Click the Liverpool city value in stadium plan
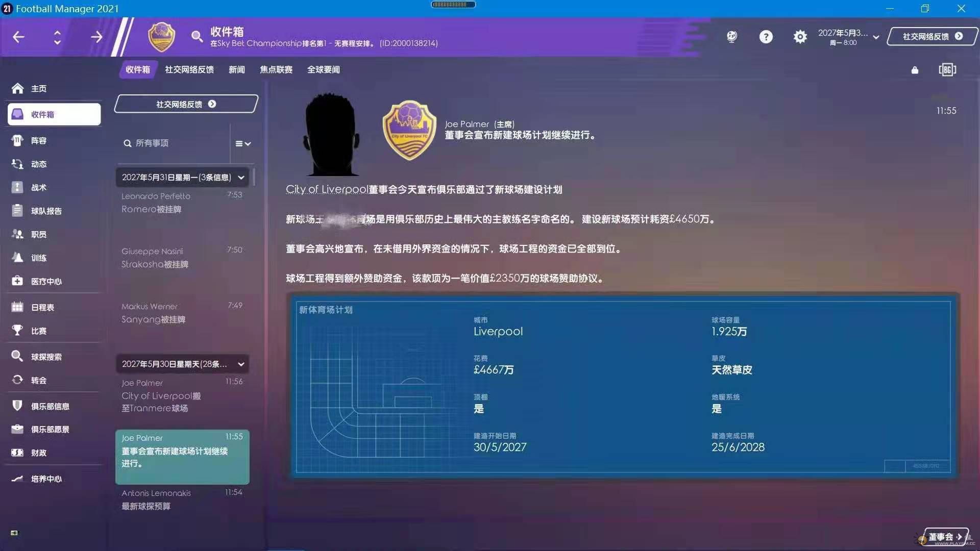 click(498, 332)
